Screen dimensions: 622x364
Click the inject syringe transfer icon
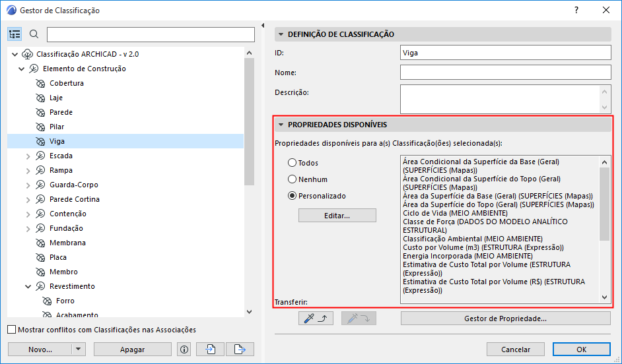tap(359, 318)
